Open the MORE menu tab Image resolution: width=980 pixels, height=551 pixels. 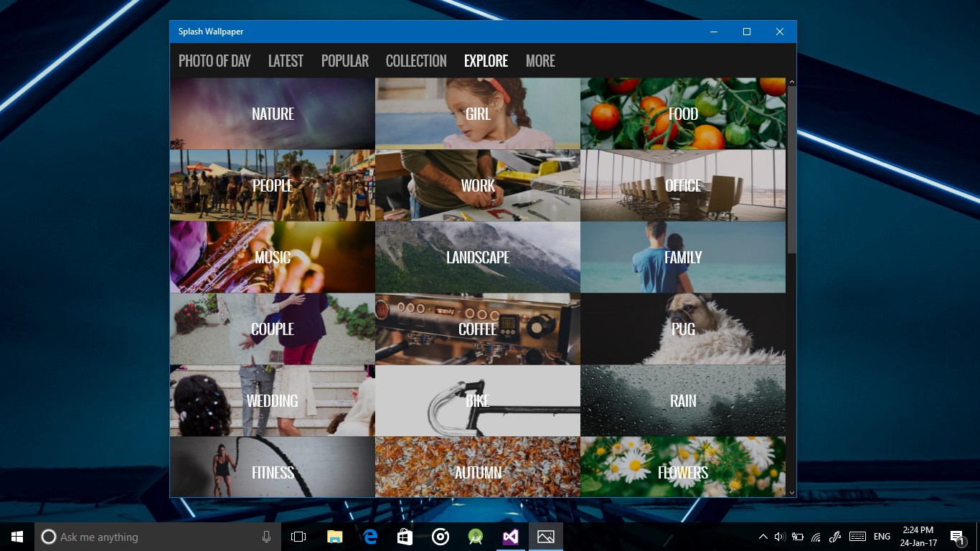(x=540, y=61)
